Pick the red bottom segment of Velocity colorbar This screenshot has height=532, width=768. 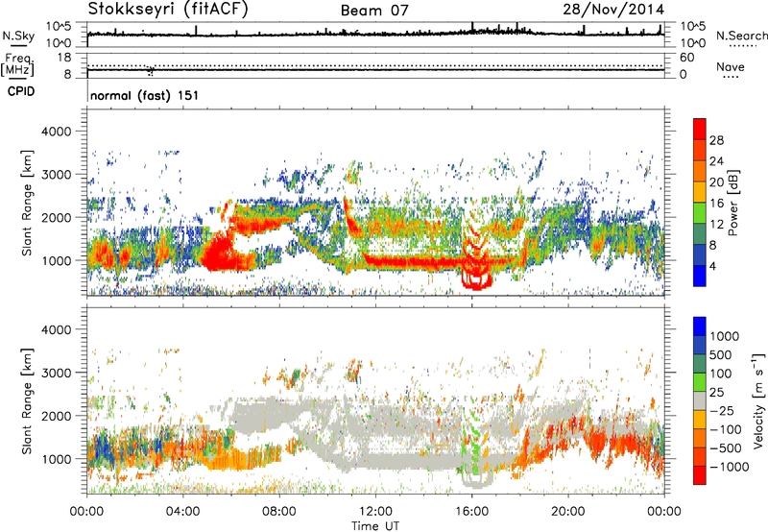point(700,475)
